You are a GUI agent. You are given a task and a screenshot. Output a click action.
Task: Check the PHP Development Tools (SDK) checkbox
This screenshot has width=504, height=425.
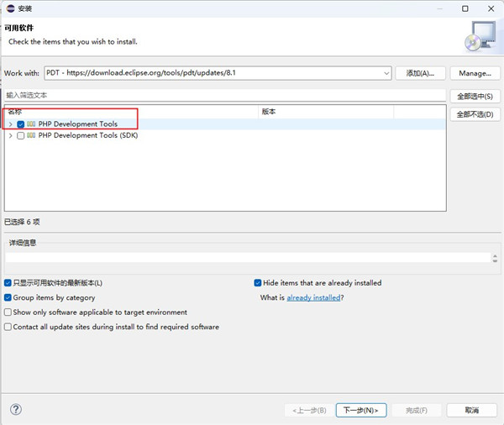[x=21, y=135]
